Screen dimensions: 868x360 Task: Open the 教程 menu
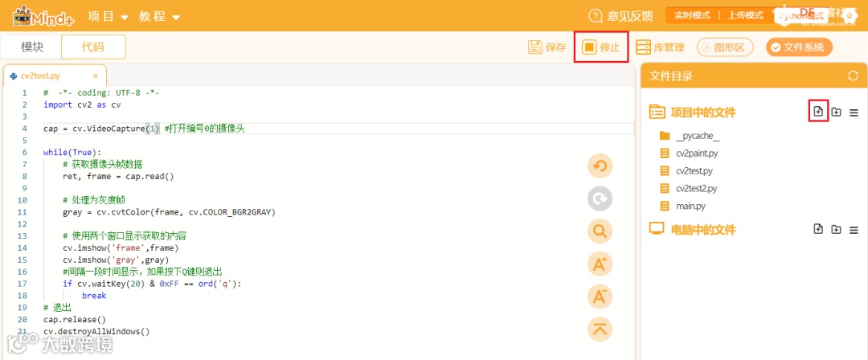159,17
